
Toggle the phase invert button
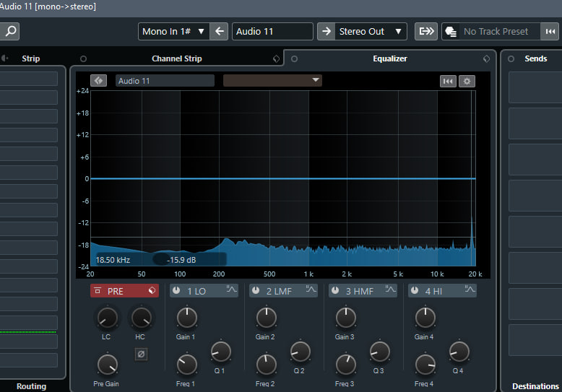click(x=141, y=354)
